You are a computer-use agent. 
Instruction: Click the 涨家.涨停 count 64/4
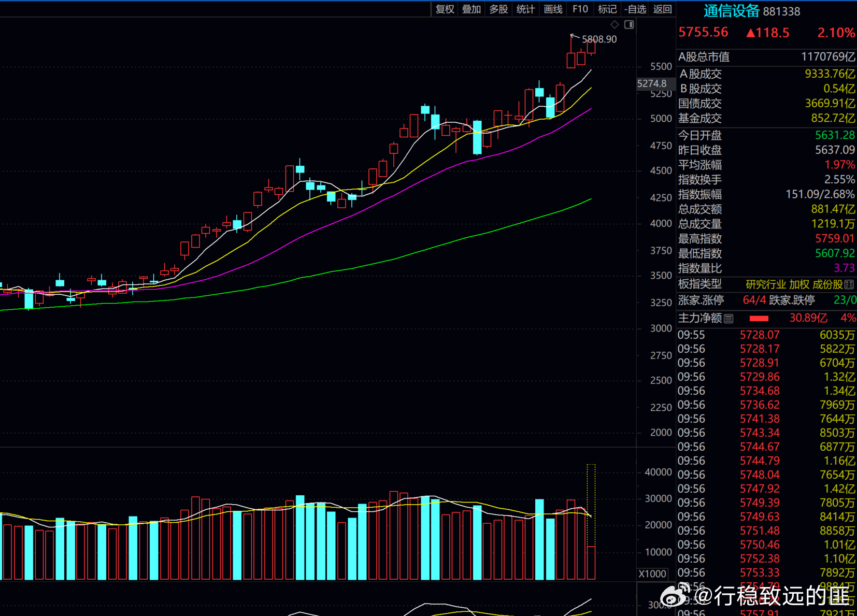pos(754,300)
